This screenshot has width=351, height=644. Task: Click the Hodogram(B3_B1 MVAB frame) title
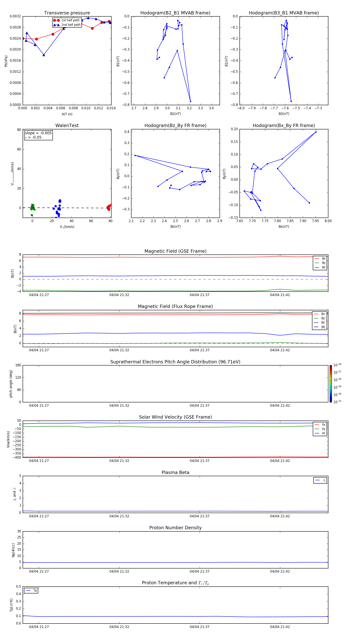tap(284, 13)
